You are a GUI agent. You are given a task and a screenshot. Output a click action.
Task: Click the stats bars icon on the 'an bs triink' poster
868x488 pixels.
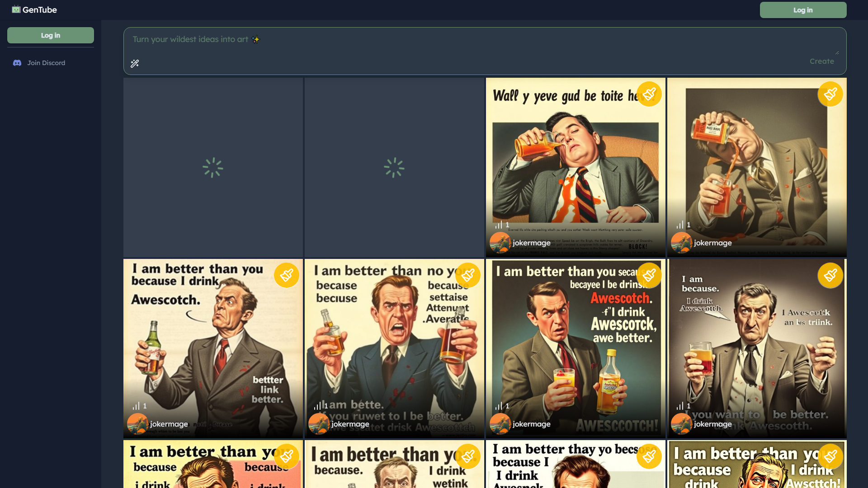click(680, 406)
